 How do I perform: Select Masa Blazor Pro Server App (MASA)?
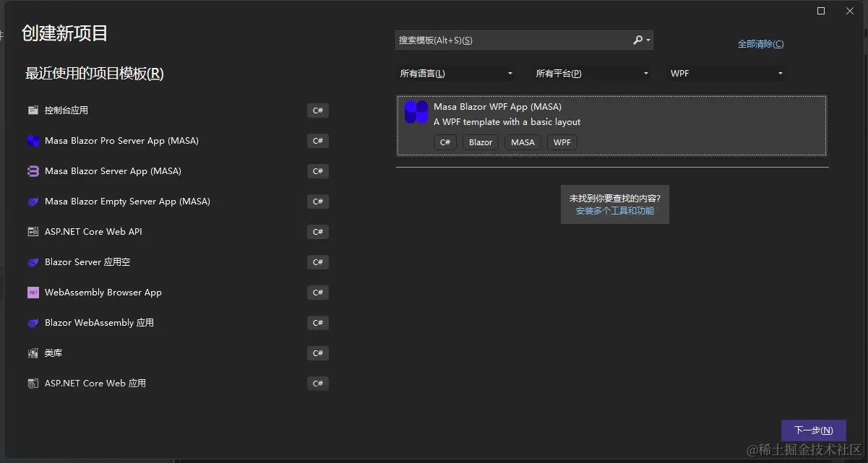(x=177, y=141)
